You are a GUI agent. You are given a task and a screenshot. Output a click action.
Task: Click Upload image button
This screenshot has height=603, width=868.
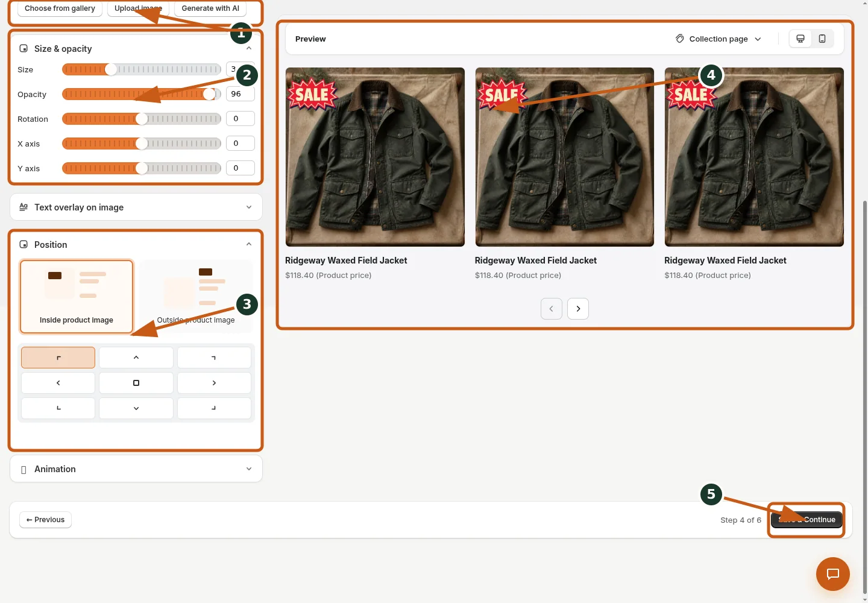(x=138, y=8)
